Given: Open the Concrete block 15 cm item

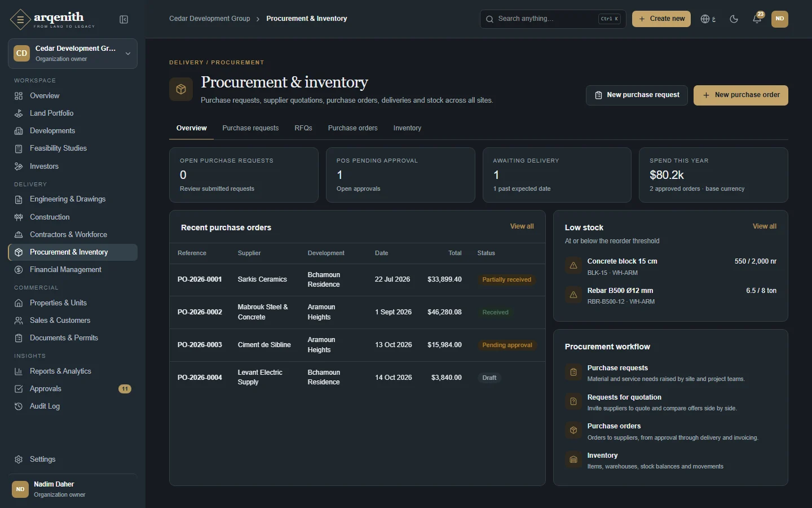Looking at the screenshot, I should click(x=670, y=266).
